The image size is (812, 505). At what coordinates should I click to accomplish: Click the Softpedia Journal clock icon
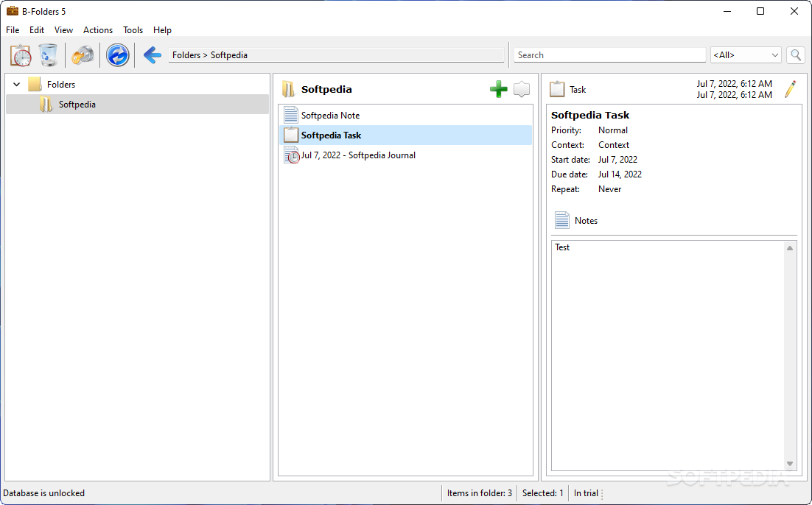click(x=292, y=155)
